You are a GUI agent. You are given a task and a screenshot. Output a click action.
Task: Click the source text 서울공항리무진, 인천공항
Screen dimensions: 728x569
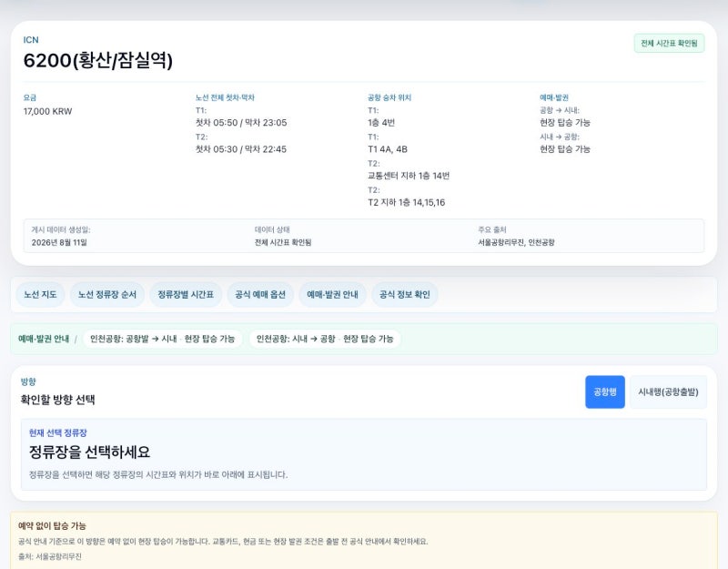click(x=516, y=242)
